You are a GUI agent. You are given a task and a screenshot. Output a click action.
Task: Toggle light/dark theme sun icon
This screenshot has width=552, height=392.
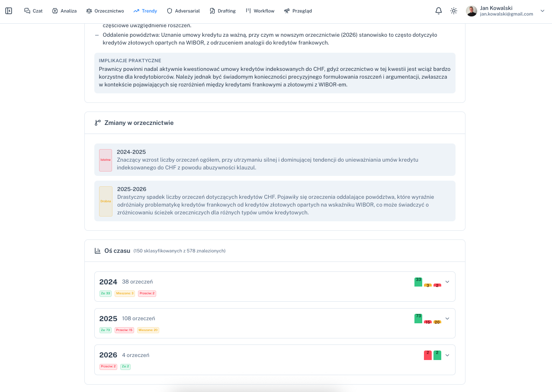(x=453, y=11)
